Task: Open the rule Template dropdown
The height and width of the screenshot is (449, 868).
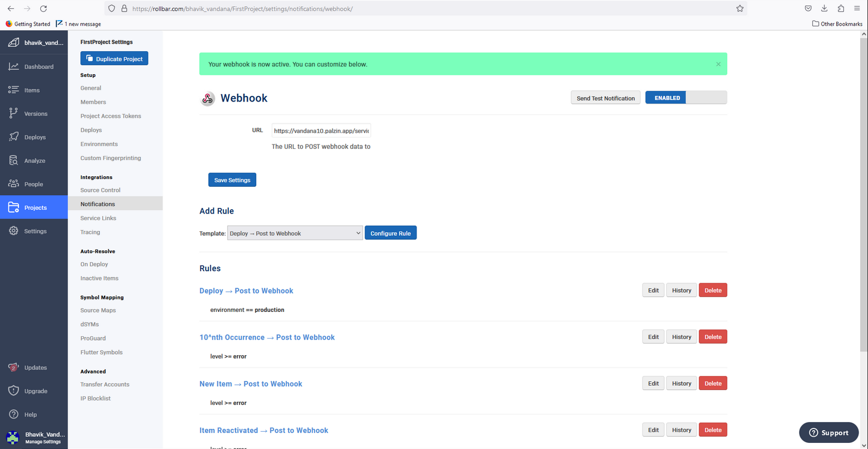Action: [295, 233]
